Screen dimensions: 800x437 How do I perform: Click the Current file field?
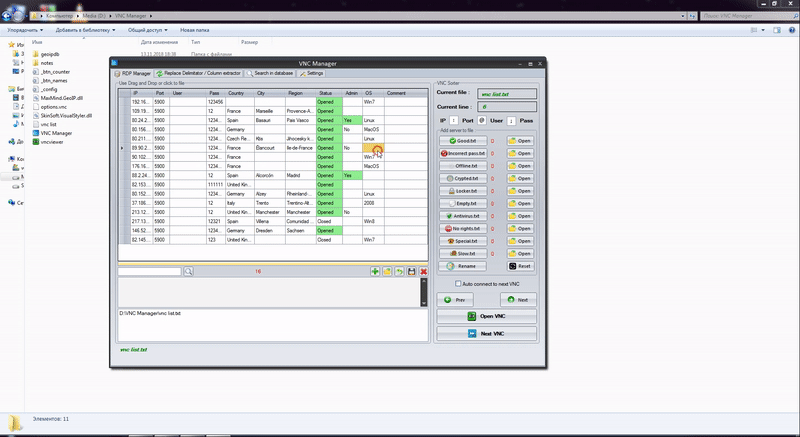[x=507, y=94]
